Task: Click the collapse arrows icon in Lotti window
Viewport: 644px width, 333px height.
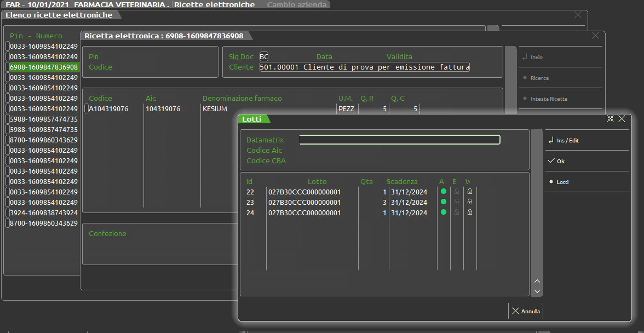Action: point(611,119)
